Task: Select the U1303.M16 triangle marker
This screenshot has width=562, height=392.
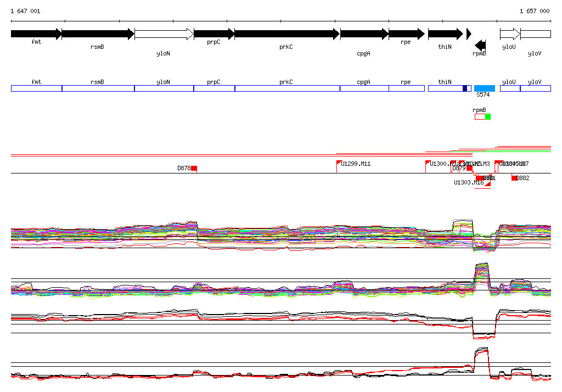Action: (488, 183)
